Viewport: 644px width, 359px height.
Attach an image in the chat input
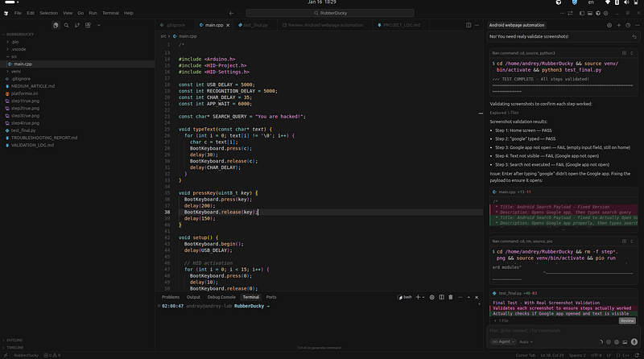pos(625,342)
